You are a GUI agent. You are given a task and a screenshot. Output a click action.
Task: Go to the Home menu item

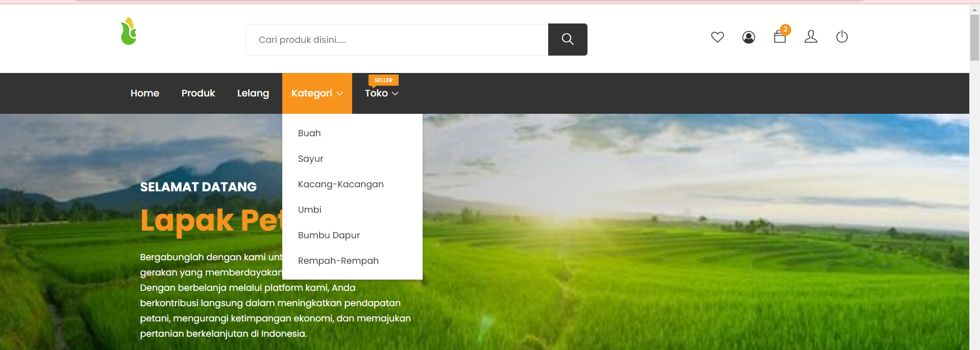coord(145,93)
